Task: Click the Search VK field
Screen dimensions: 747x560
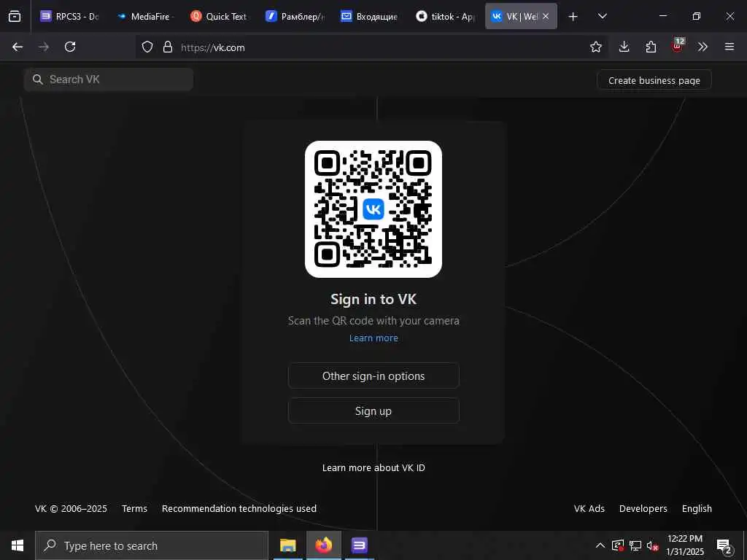Action: coord(109,79)
